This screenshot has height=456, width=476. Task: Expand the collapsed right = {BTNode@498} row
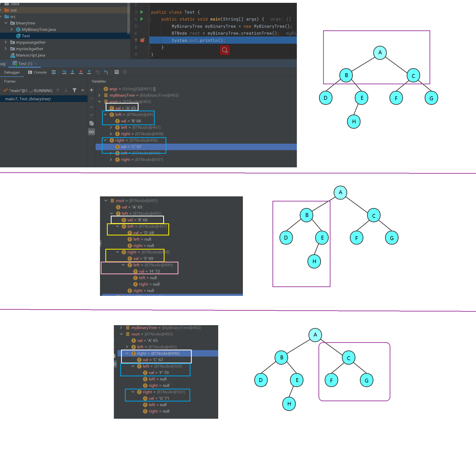(x=111, y=134)
